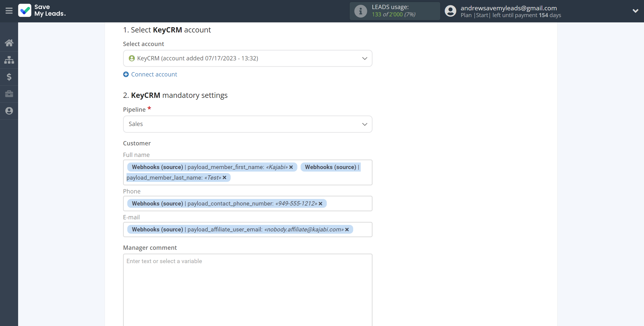
Task: Click the LEADS usage info icon
Action: pos(361,11)
